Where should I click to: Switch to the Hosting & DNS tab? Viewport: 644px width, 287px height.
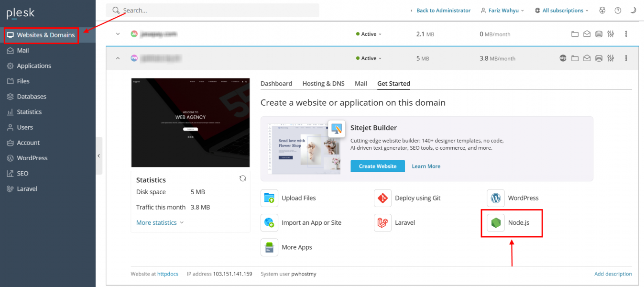pyautogui.click(x=323, y=83)
